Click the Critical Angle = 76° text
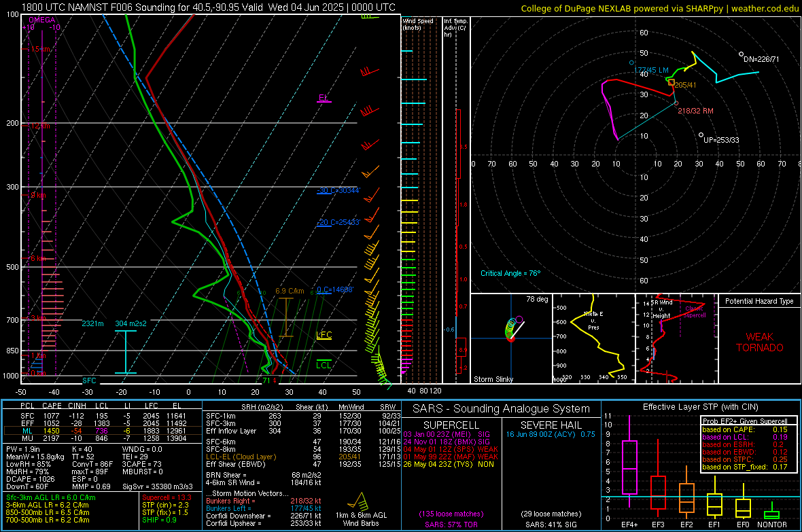The height and width of the screenshot is (532, 802). click(x=510, y=273)
